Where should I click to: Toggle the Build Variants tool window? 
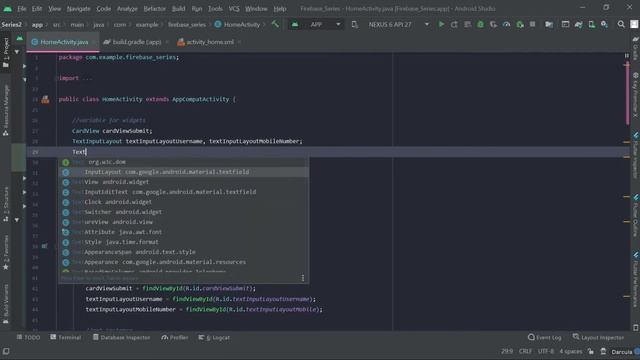(6, 304)
